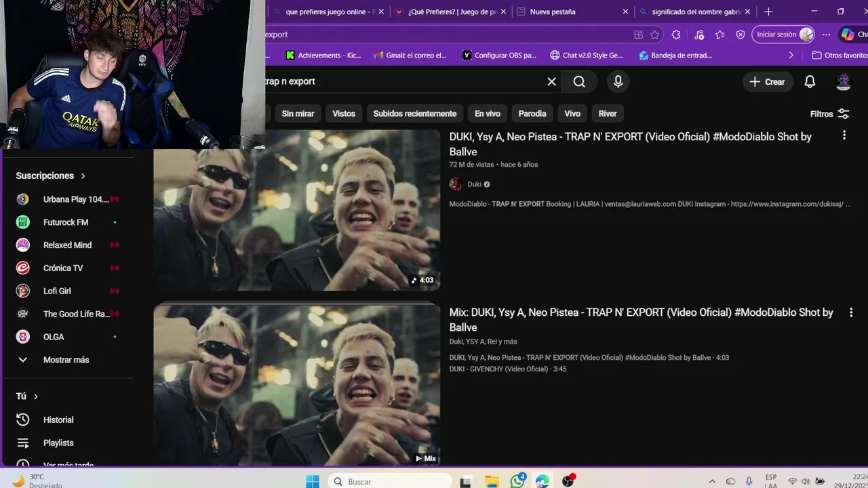Open Futurock FM channel

click(68, 222)
